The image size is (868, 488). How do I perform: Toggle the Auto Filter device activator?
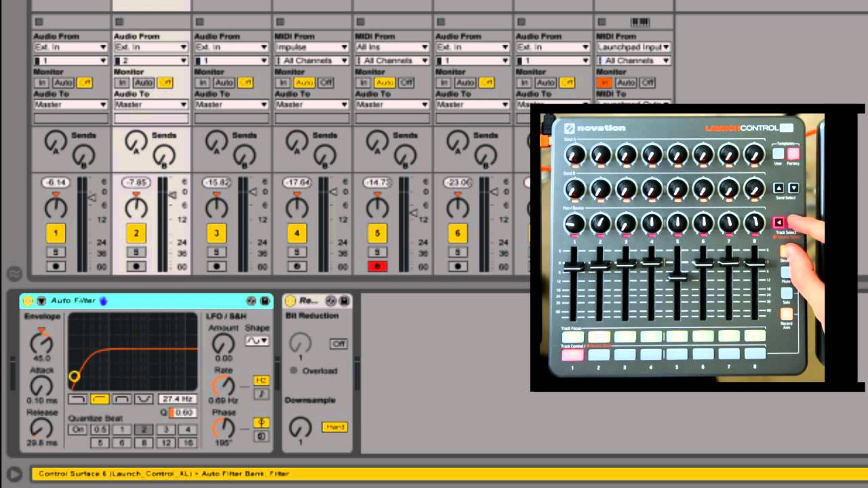click(x=28, y=301)
